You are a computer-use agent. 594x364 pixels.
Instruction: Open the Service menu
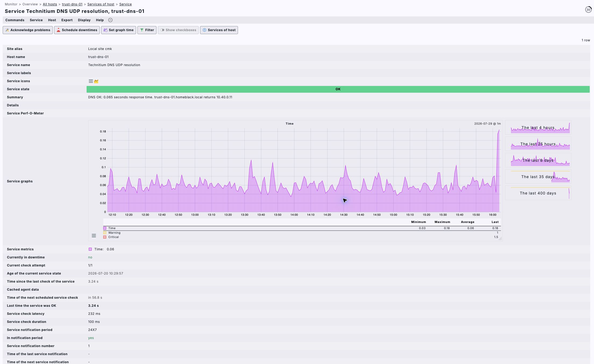[x=36, y=20]
